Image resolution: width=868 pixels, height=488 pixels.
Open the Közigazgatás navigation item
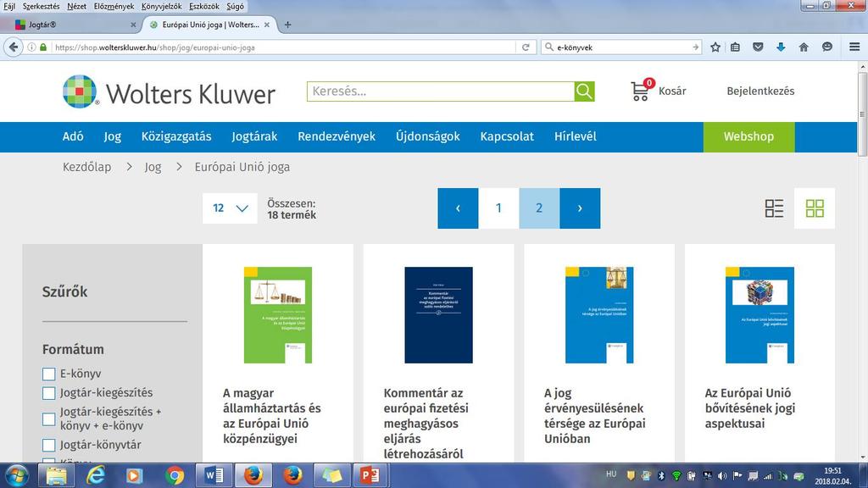pos(176,136)
